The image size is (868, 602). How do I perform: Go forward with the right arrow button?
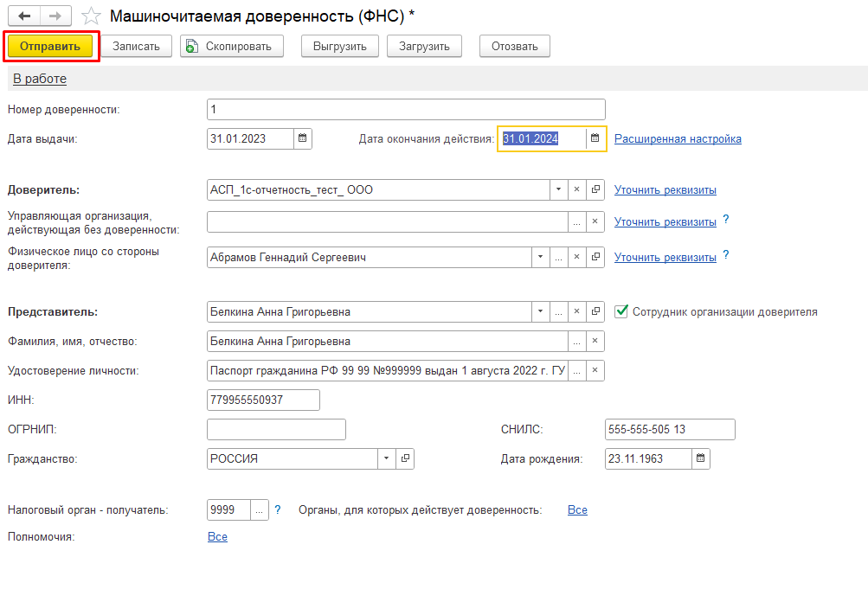tap(55, 16)
